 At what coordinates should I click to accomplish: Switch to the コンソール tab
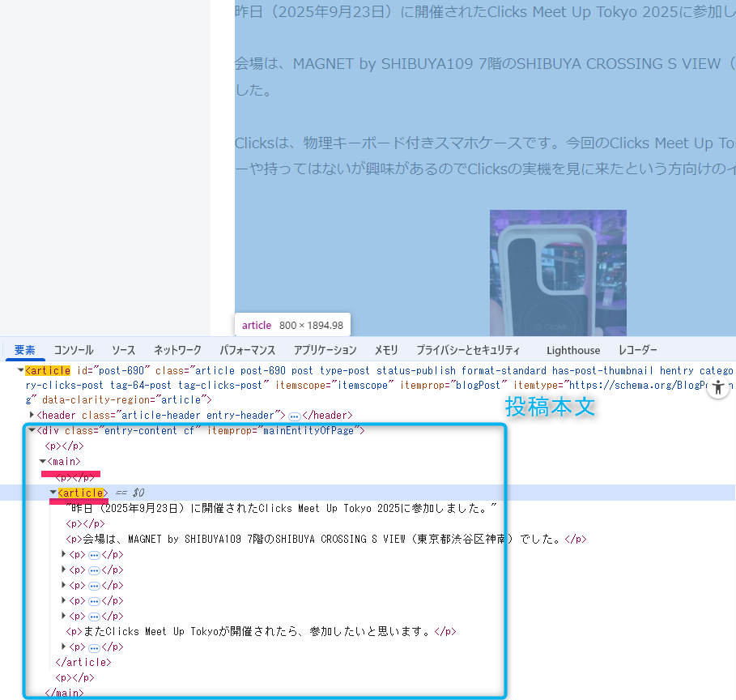click(74, 350)
